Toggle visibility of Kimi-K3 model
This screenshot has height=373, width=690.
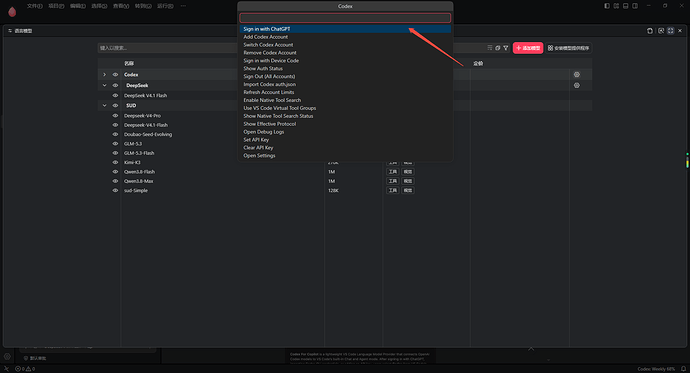point(115,162)
